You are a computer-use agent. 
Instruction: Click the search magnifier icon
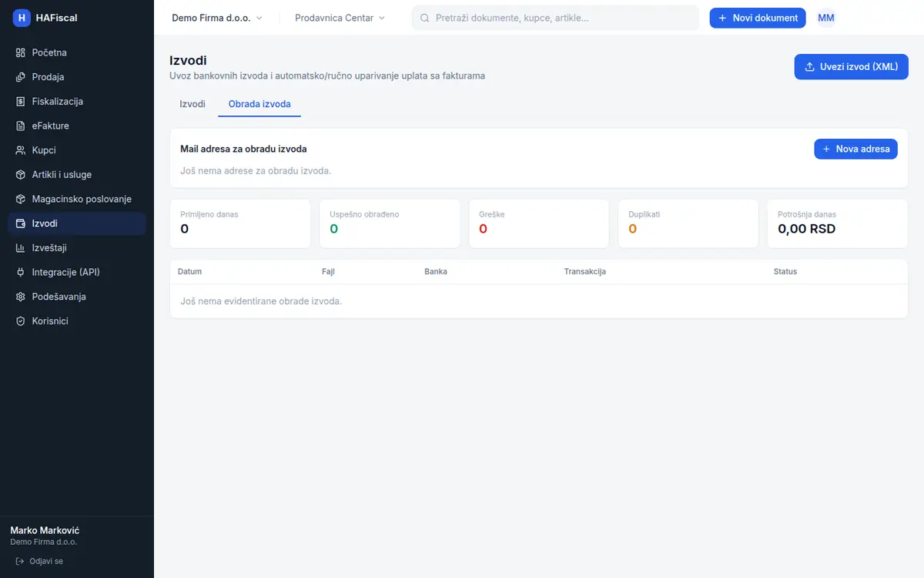(x=424, y=18)
